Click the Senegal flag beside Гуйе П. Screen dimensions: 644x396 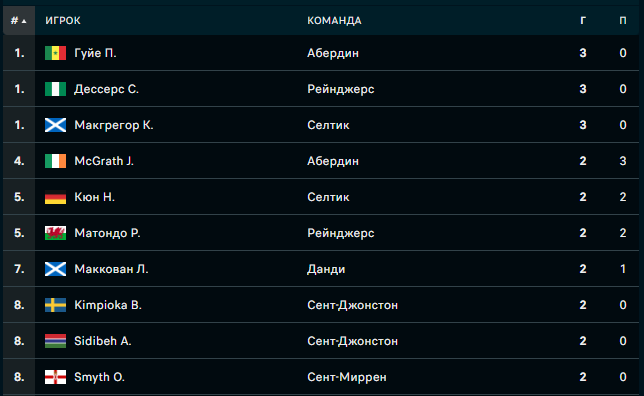[55, 53]
